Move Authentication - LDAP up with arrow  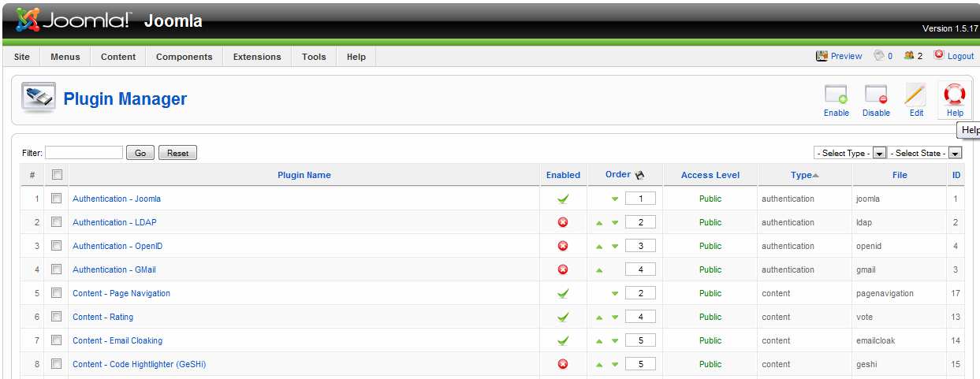(x=599, y=223)
